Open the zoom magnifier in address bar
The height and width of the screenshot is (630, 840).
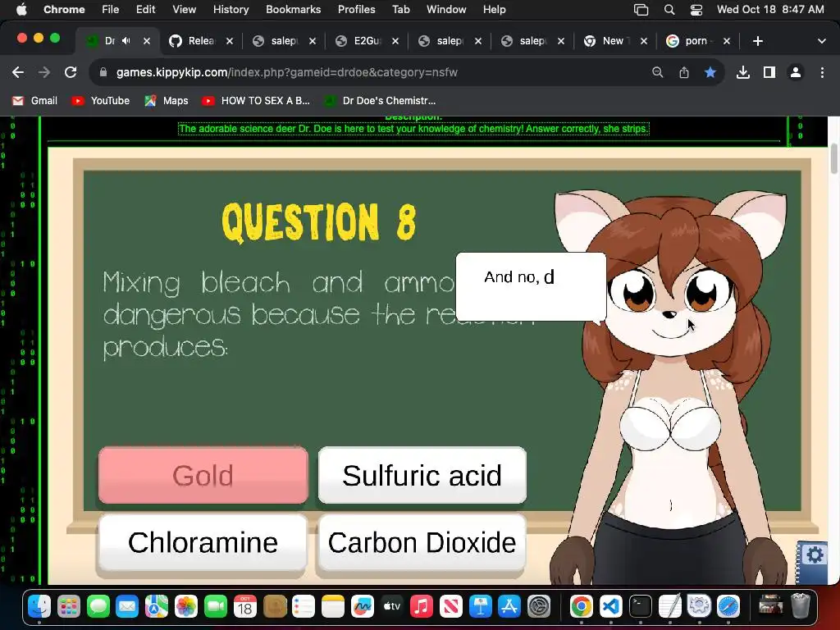coord(657,72)
